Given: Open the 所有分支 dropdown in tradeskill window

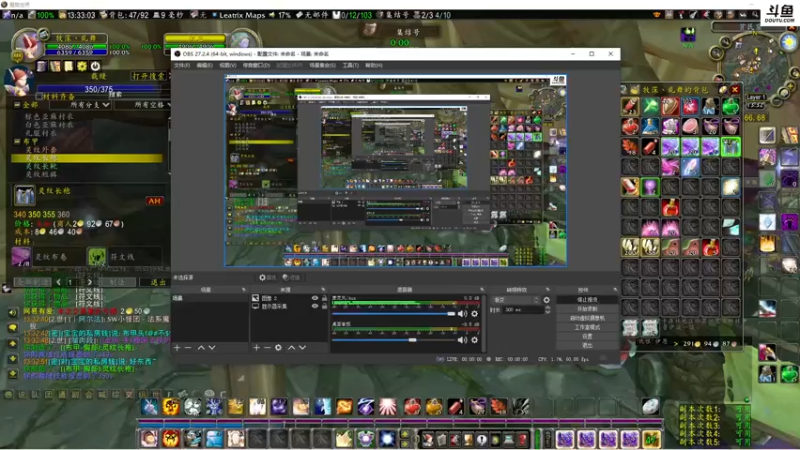Looking at the screenshot, I should [x=82, y=105].
